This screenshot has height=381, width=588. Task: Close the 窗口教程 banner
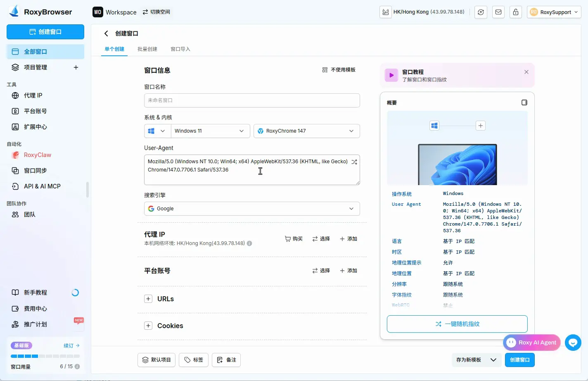click(526, 72)
